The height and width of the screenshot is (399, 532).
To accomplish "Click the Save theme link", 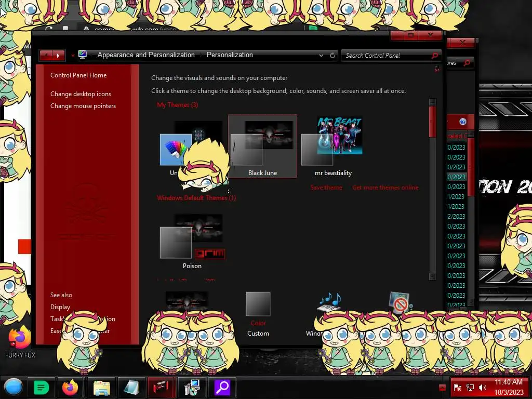I will coord(326,187).
